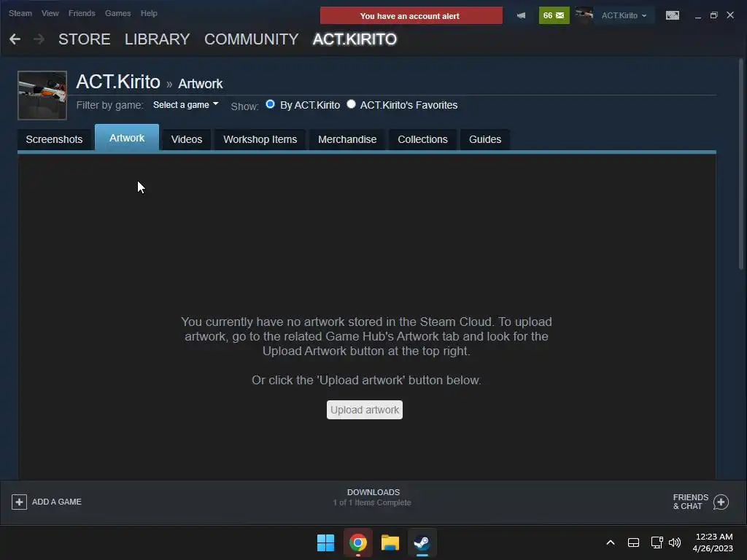Open the DOWNLOADS status area
This screenshot has height=560, width=747.
(373, 497)
